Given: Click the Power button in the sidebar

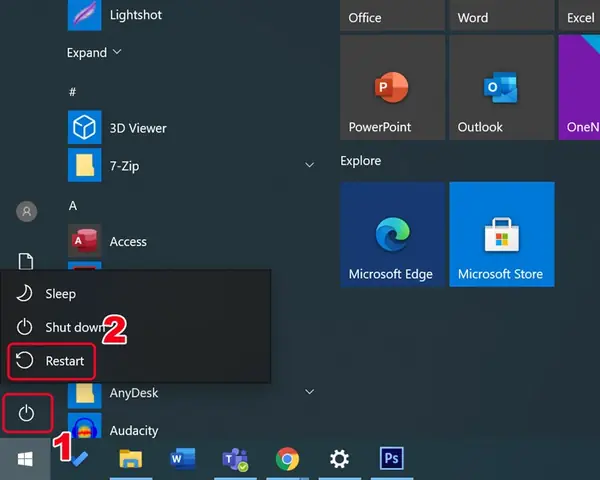Looking at the screenshot, I should tap(26, 413).
